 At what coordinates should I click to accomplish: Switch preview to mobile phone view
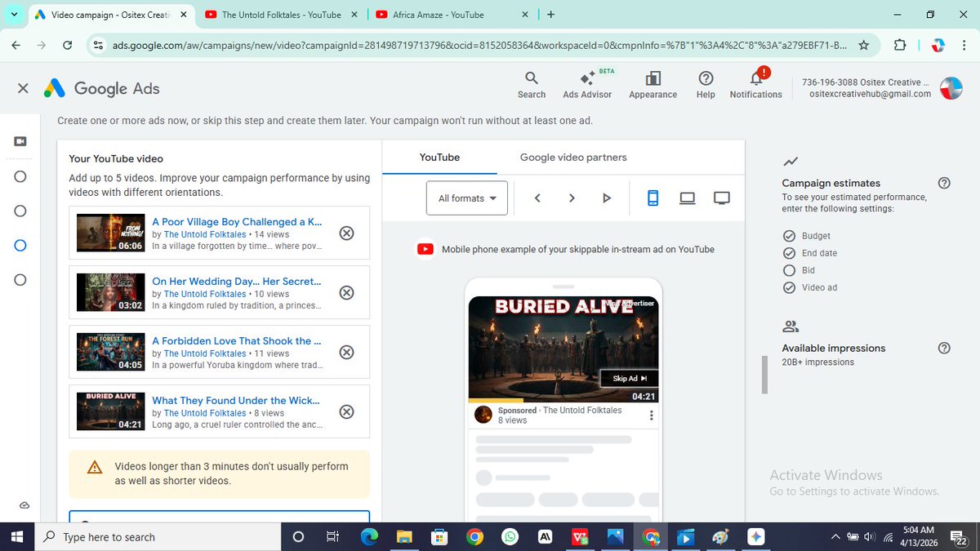pyautogui.click(x=653, y=198)
